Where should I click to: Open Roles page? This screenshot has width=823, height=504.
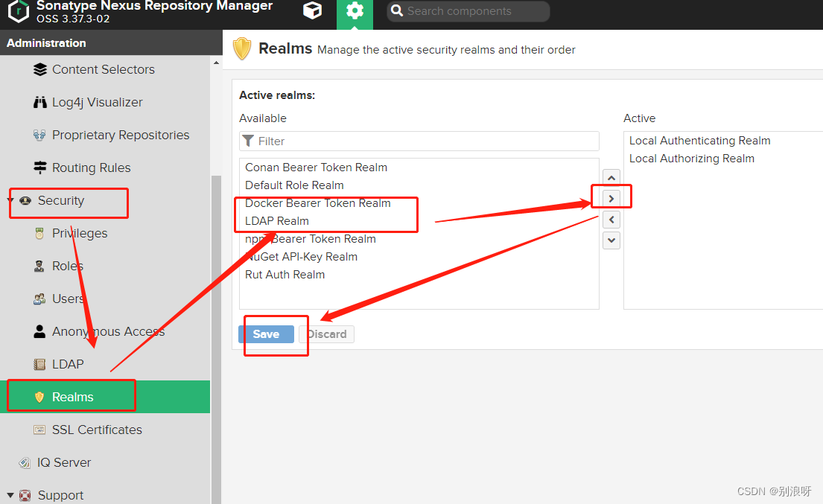[x=68, y=267]
